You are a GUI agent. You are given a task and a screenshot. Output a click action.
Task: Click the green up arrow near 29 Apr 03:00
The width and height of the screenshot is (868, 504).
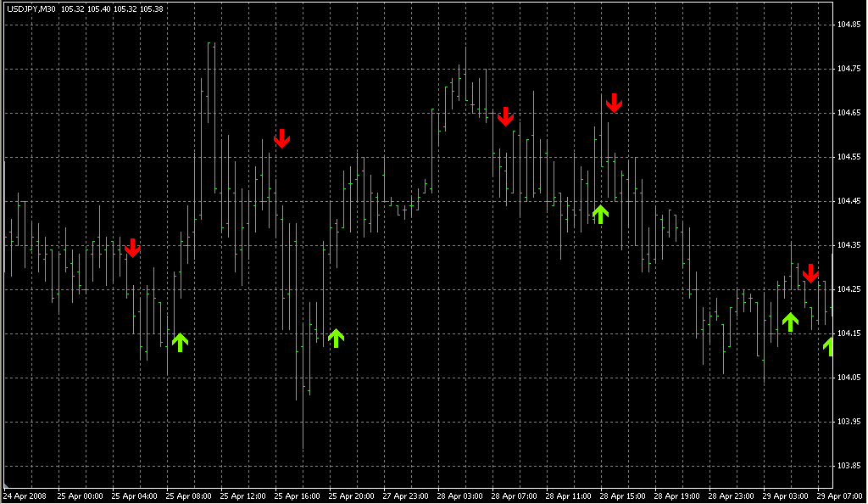(x=791, y=322)
